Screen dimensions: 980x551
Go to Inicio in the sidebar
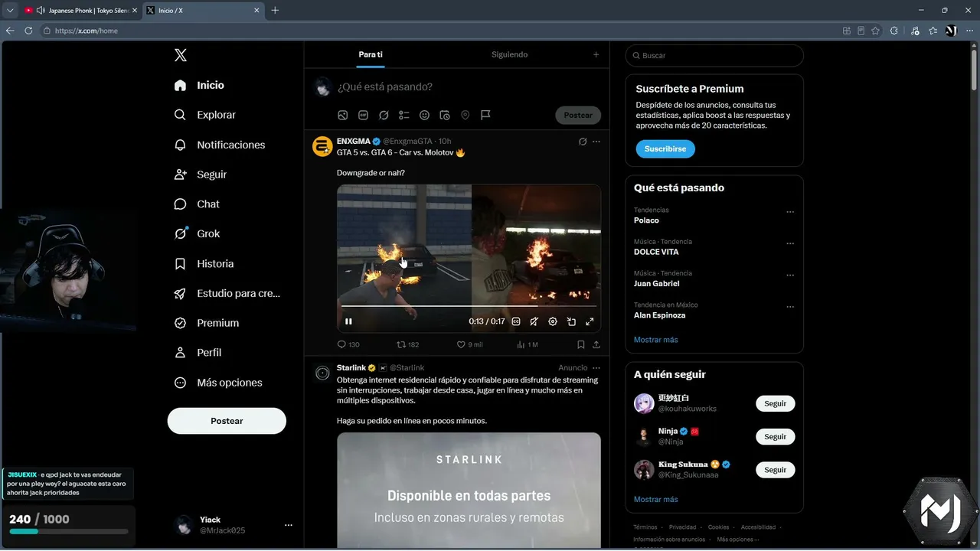tap(200, 85)
